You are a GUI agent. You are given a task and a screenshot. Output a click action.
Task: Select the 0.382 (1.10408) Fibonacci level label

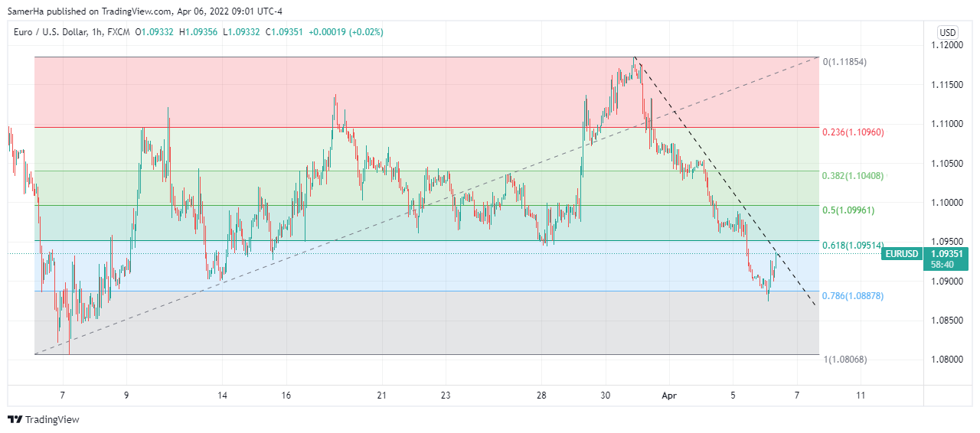pyautogui.click(x=853, y=176)
